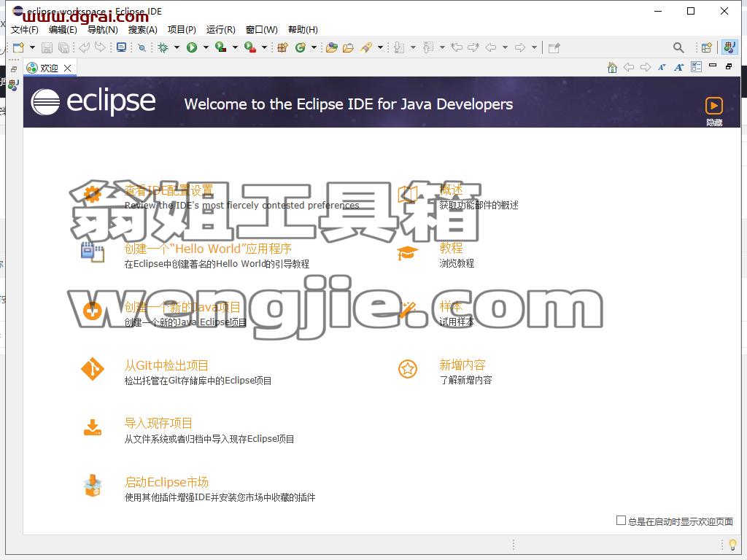Viewport: 747px width, 560px height.
Task: Click the Open Perspective toolbar icon
Action: pyautogui.click(x=707, y=47)
